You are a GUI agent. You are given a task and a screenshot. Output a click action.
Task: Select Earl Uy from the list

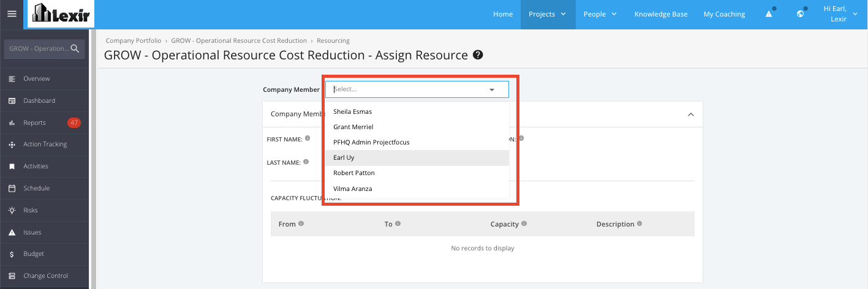[x=417, y=157]
